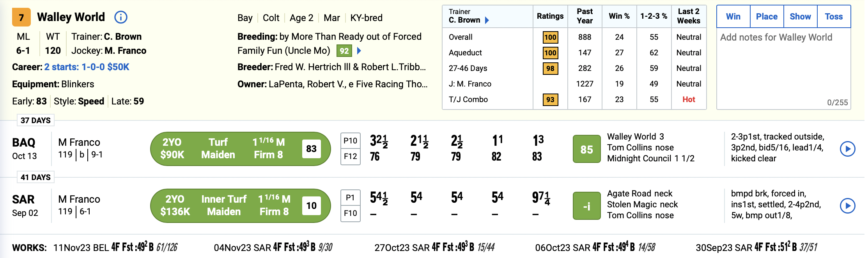Click the Add notes for Walley World field
The image size is (868, 258).
783,66
